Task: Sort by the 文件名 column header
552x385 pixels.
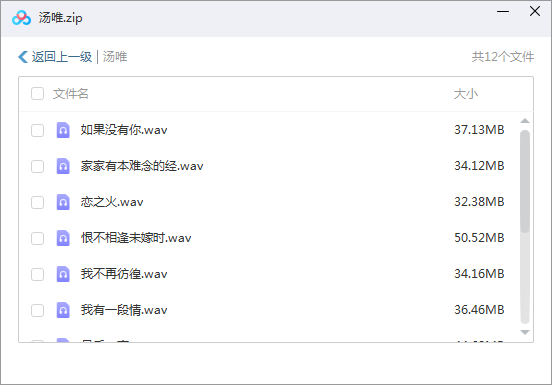Action: 70,94
